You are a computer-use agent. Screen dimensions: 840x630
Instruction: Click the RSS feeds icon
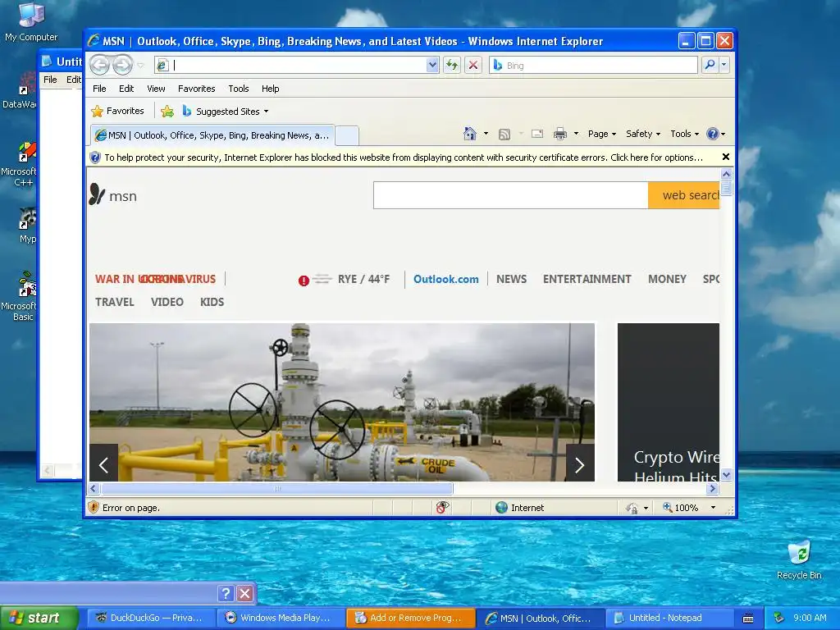(x=504, y=134)
